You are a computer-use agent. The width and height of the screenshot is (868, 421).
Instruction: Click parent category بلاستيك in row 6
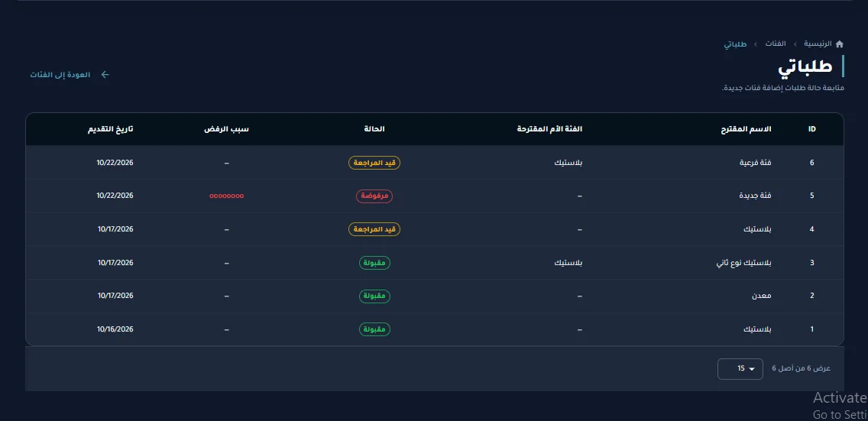[568, 163]
